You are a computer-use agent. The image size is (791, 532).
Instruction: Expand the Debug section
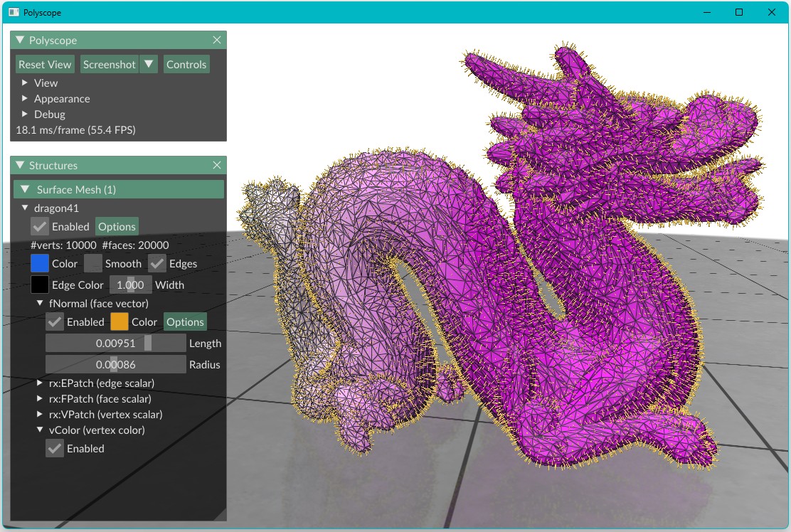click(x=25, y=114)
